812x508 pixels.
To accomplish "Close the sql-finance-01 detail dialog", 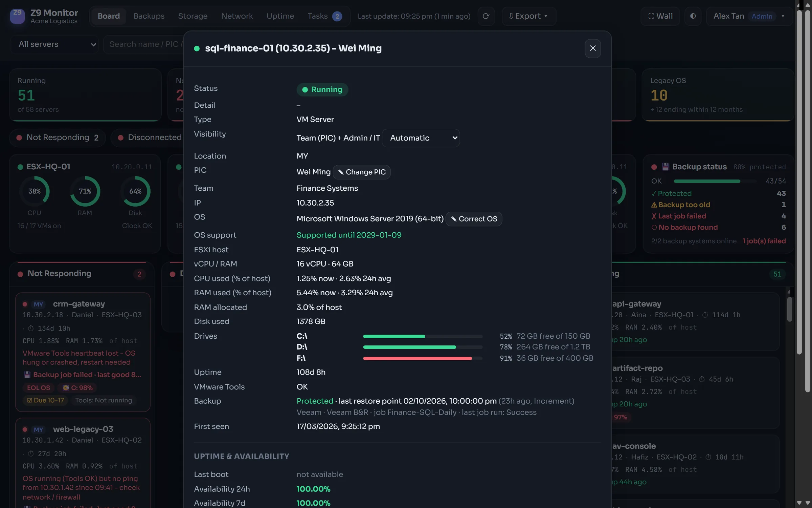I will pos(593,48).
